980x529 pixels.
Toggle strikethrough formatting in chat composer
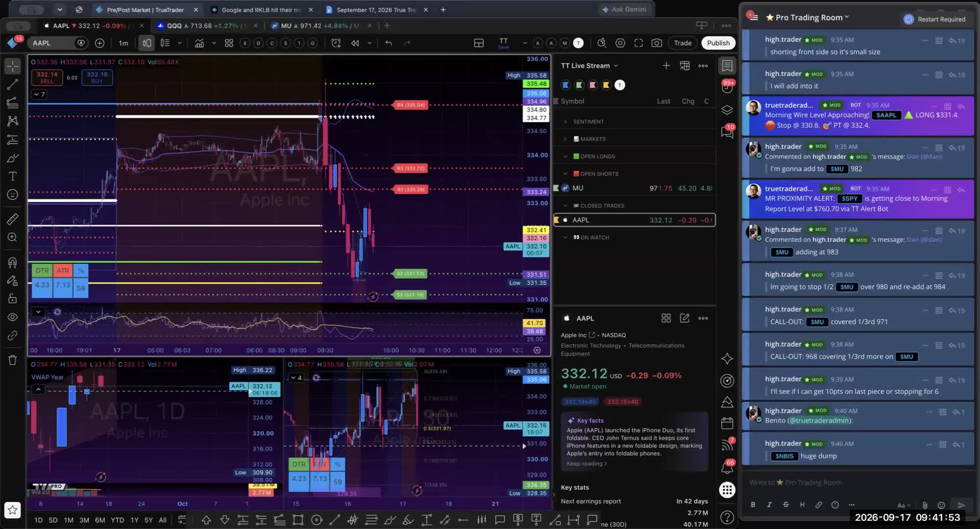(x=785, y=505)
